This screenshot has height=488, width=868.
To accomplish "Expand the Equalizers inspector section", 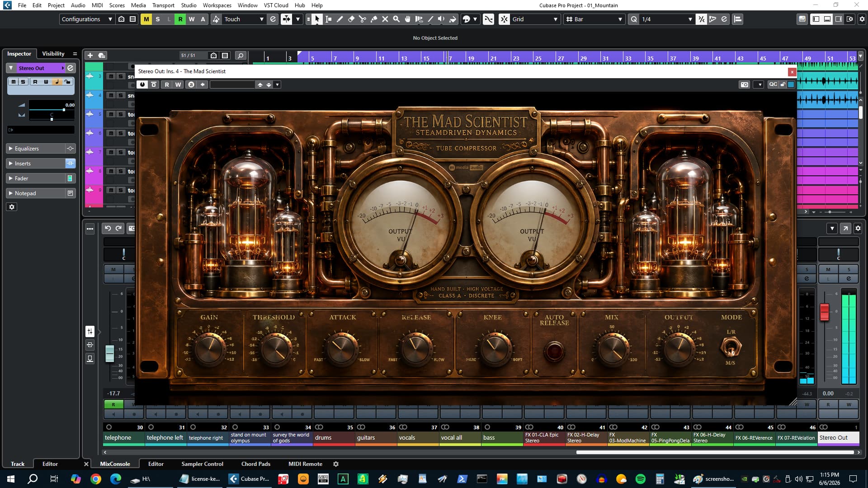I will [x=36, y=148].
